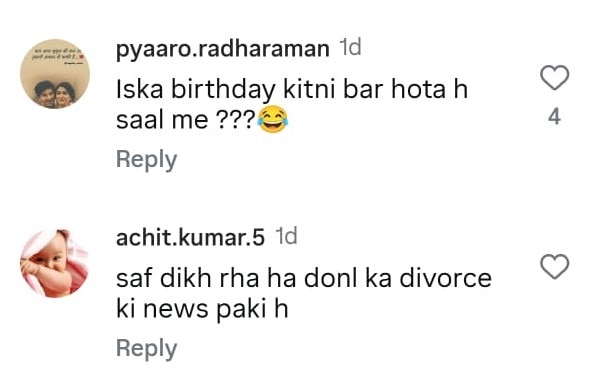606x387 pixels.
Task: View the 4 likes count on the first comment
Action: point(555,117)
